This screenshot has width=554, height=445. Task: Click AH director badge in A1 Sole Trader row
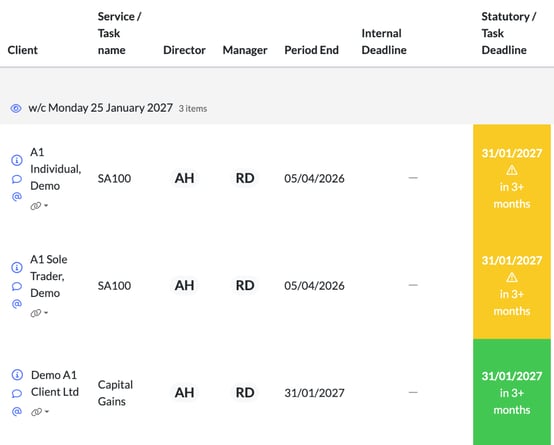[x=184, y=285]
